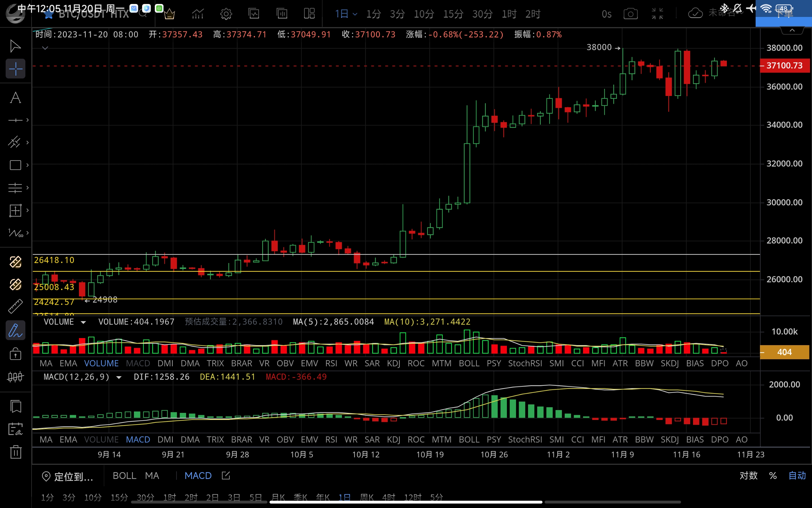Click the multi-window layout icon
812x508 pixels.
(309, 14)
